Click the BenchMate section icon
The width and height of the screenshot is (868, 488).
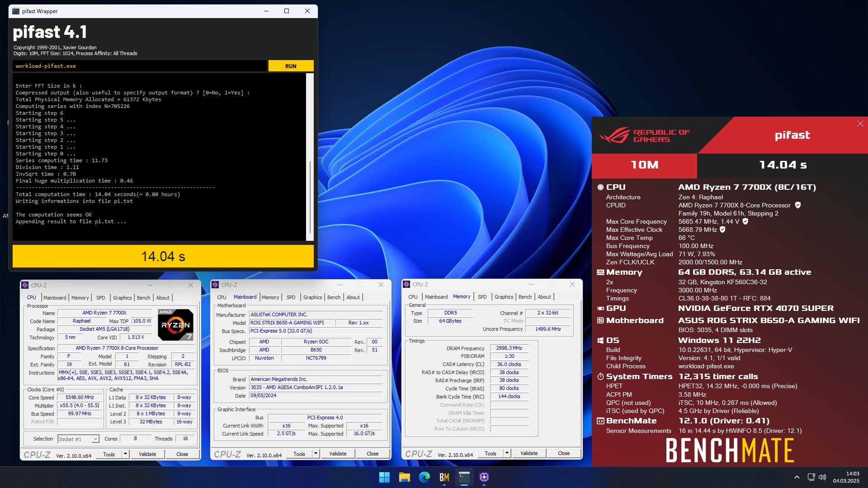[x=600, y=421]
